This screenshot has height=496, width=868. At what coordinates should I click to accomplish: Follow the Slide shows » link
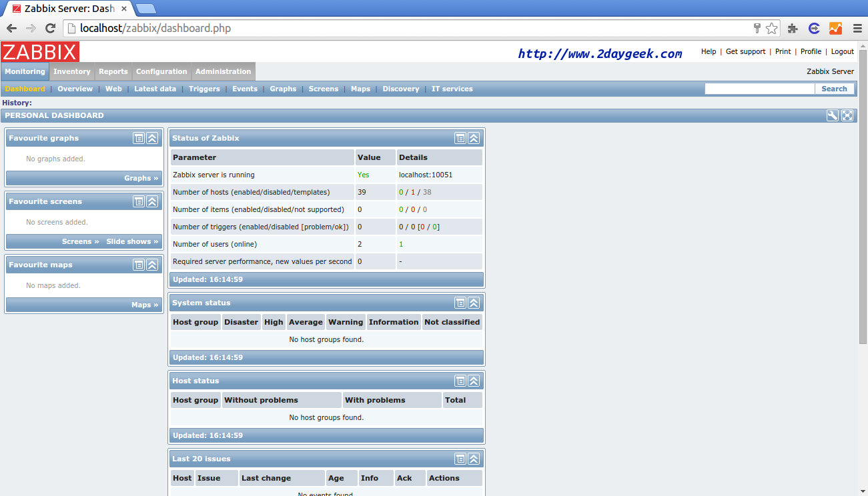[133, 241]
